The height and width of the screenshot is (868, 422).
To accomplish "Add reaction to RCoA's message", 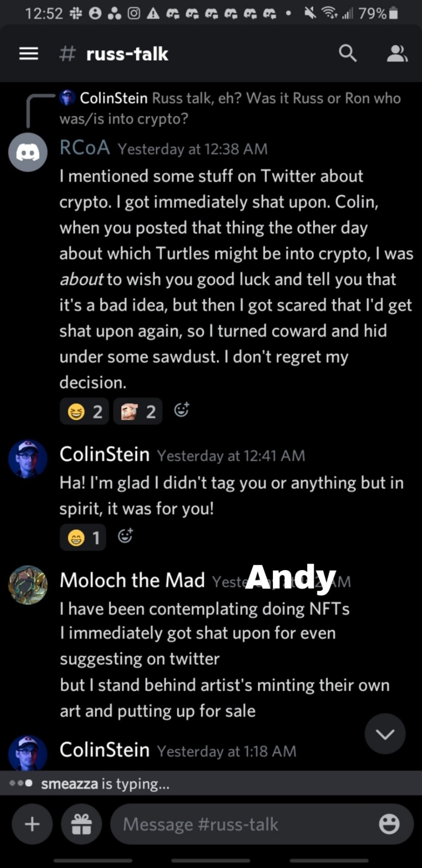I will (x=182, y=410).
